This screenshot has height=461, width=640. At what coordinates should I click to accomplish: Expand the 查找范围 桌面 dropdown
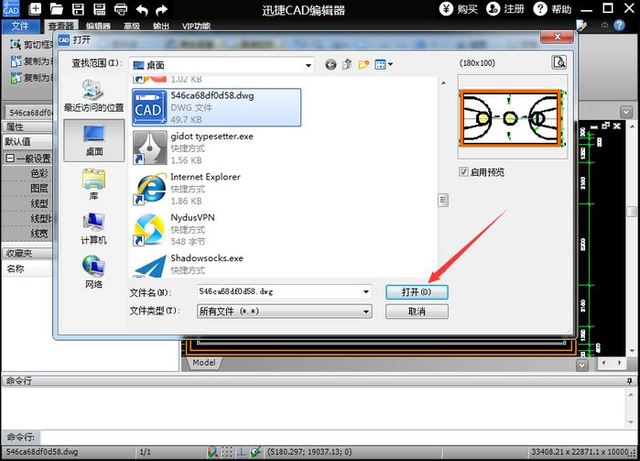308,65
